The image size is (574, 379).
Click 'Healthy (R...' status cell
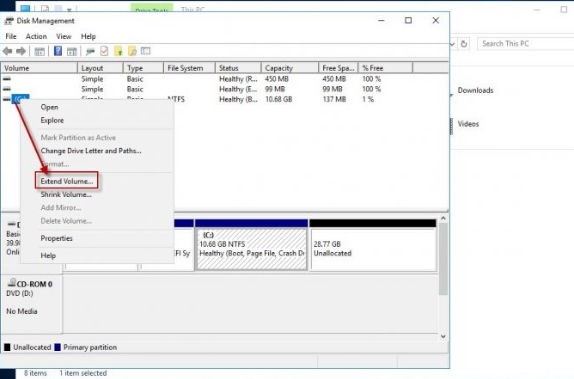pos(238,79)
